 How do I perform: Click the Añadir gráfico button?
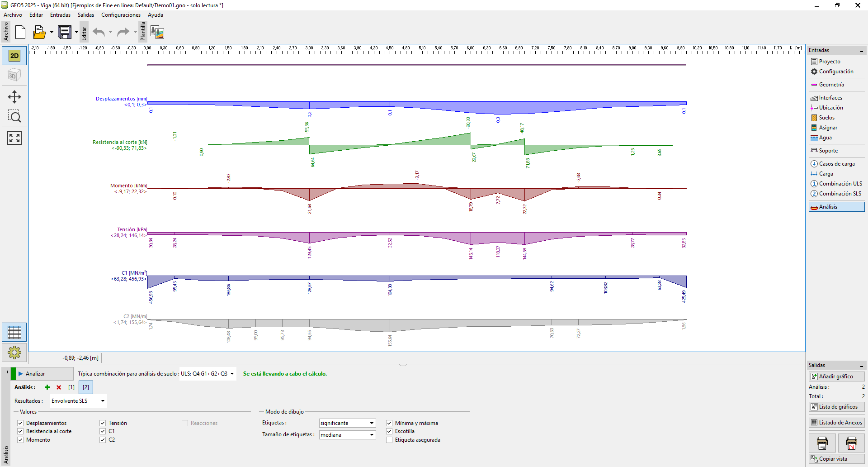(x=836, y=376)
